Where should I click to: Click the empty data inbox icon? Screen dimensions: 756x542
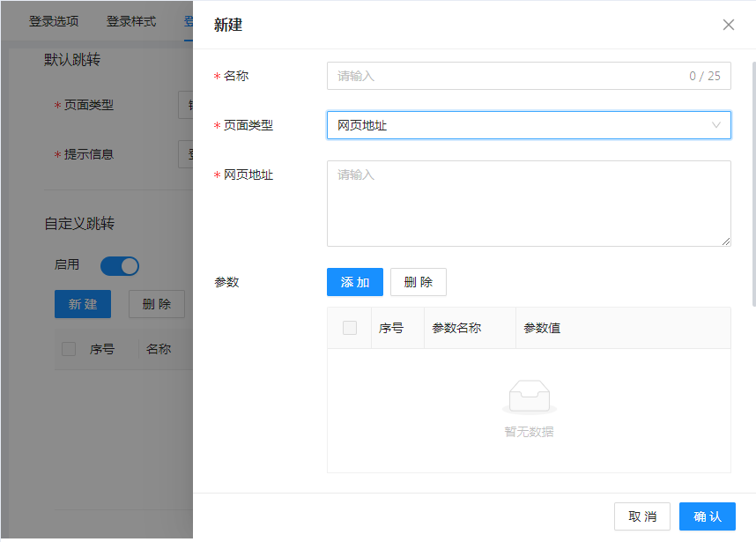pyautogui.click(x=529, y=397)
